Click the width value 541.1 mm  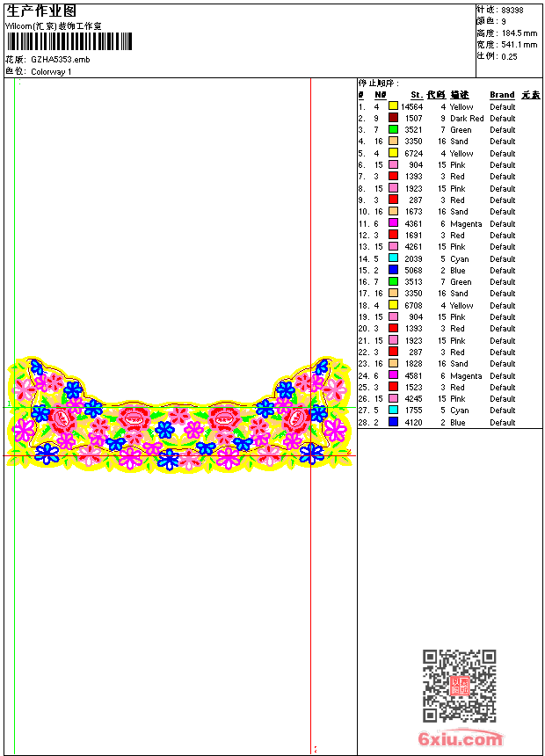pos(520,45)
